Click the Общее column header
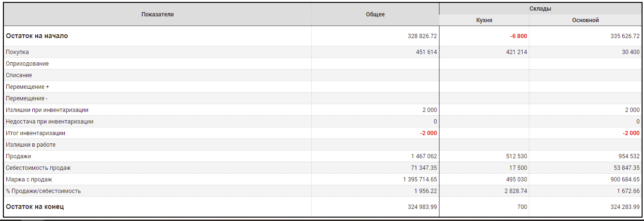The height and width of the screenshot is (221, 644). click(x=375, y=14)
